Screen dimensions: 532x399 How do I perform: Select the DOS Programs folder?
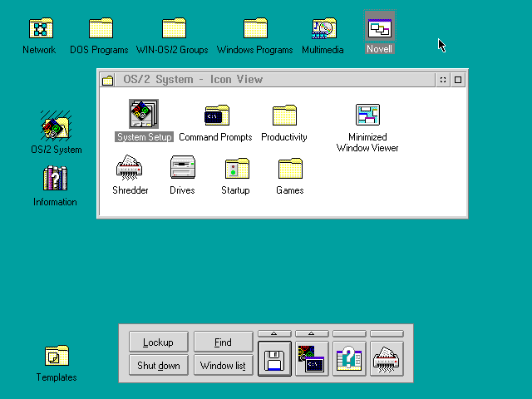101,28
